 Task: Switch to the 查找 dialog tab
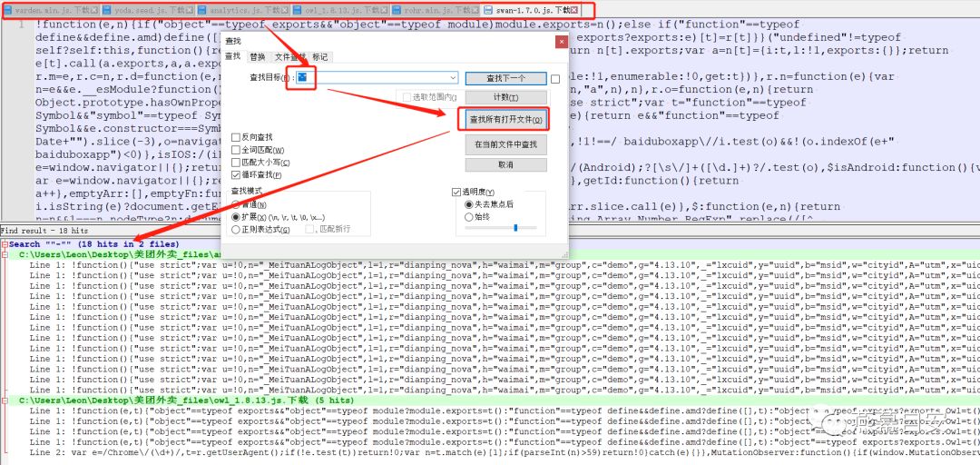(x=232, y=56)
